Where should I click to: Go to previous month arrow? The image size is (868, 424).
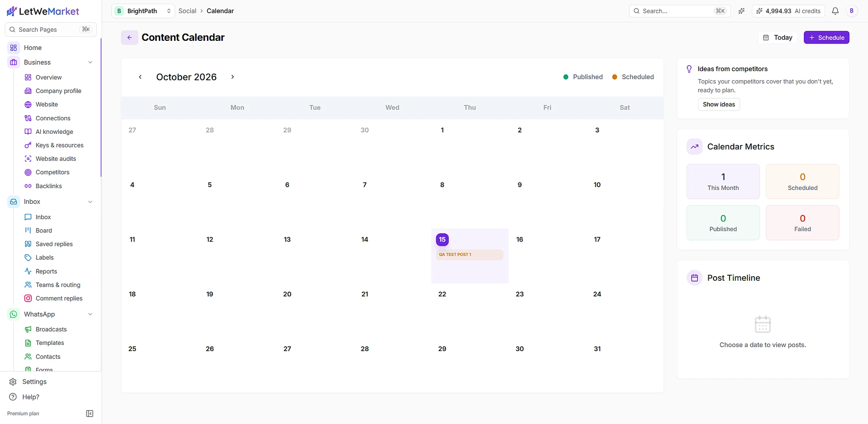(140, 77)
